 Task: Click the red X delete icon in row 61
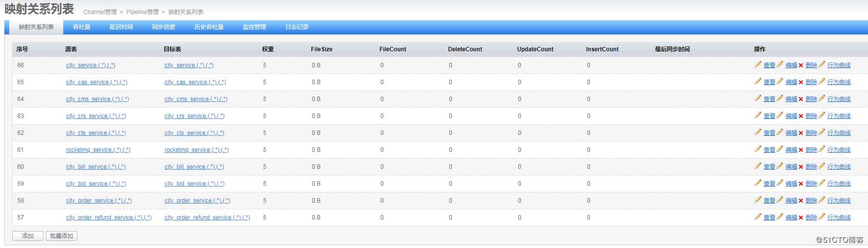click(801, 150)
